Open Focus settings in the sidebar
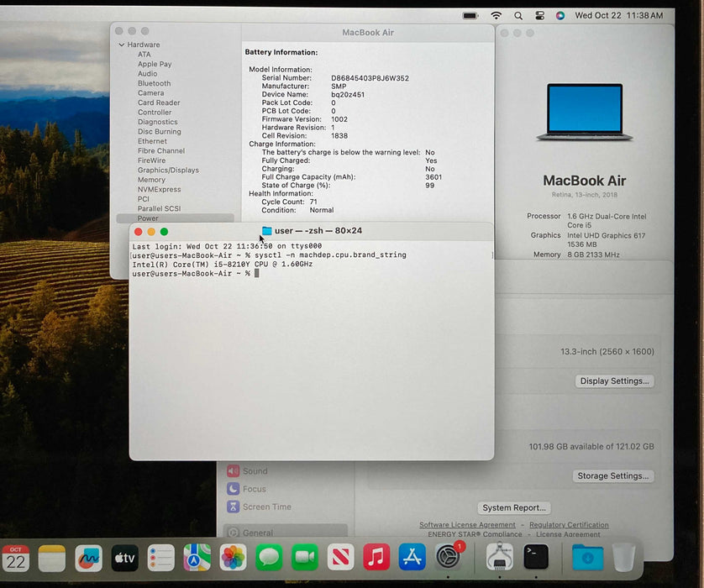This screenshot has width=704, height=588. click(x=254, y=489)
